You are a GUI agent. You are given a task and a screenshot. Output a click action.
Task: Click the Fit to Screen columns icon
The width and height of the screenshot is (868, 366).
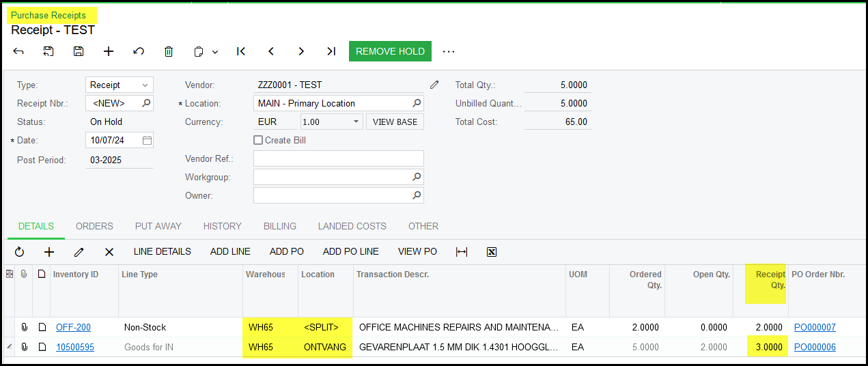point(462,252)
